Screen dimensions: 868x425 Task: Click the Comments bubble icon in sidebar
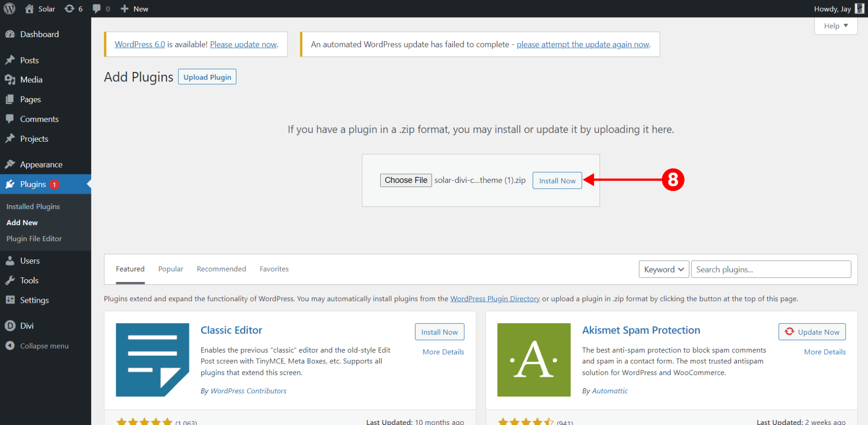(10, 119)
